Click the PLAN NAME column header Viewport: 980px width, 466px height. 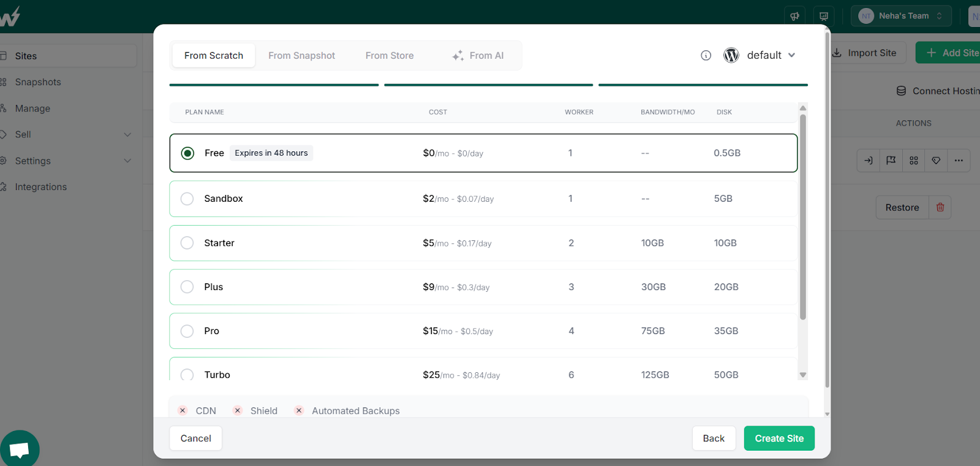click(205, 112)
